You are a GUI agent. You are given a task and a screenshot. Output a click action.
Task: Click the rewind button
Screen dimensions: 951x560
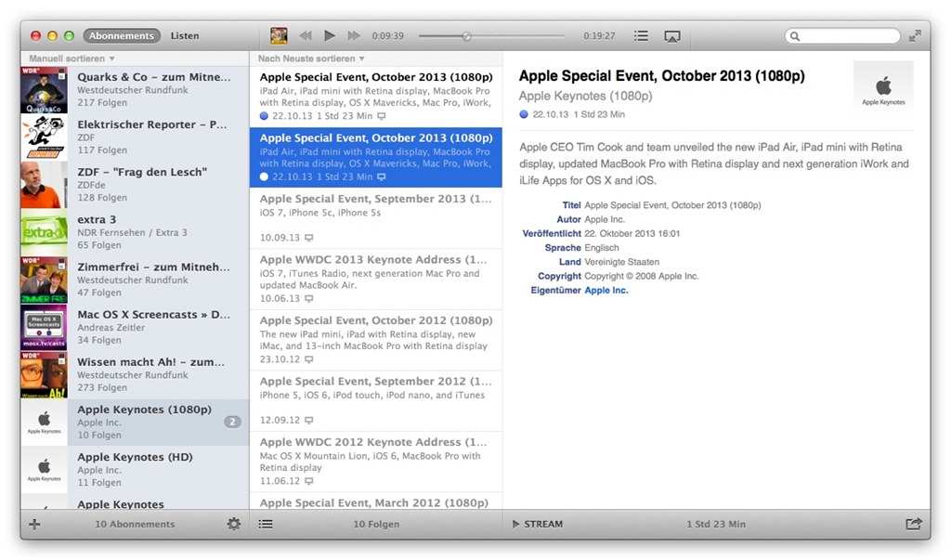[305, 36]
